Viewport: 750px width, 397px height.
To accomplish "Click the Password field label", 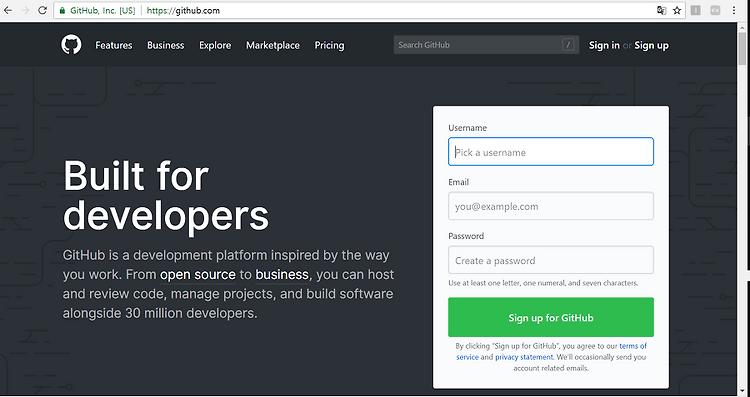I will [466, 236].
